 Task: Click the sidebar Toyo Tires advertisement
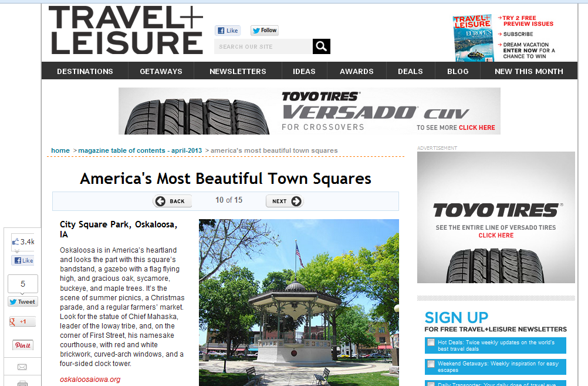point(496,217)
